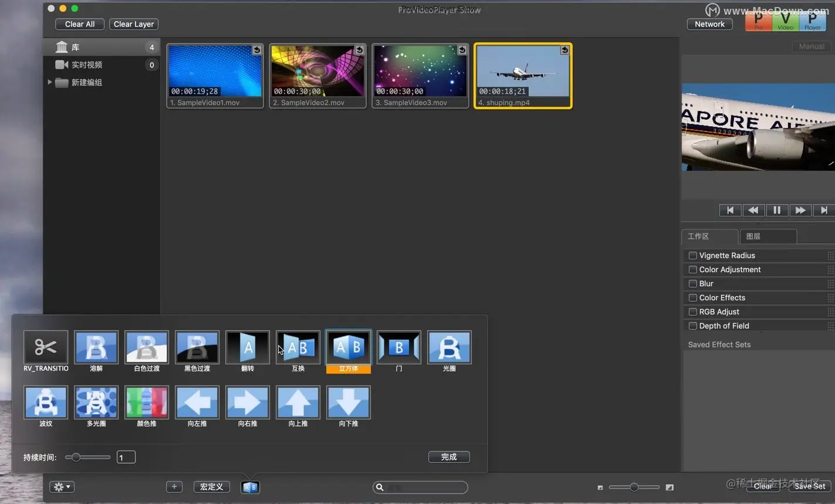The height and width of the screenshot is (504, 835).
Task: Click the large thumbnail size icon
Action: click(670, 487)
